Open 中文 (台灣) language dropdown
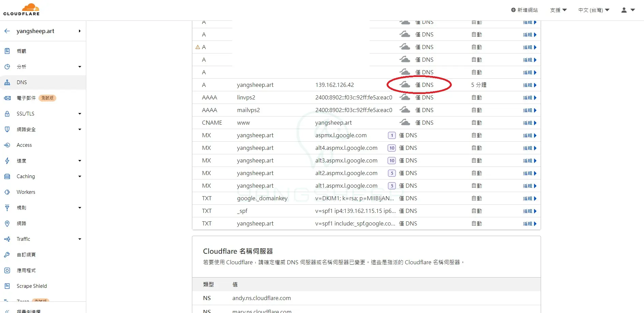644x313 pixels. click(594, 10)
